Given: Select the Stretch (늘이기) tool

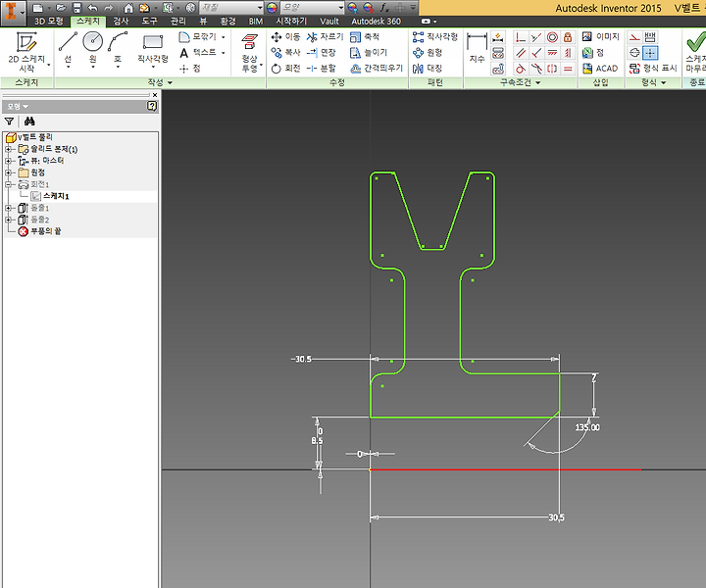Looking at the screenshot, I should click(369, 53).
